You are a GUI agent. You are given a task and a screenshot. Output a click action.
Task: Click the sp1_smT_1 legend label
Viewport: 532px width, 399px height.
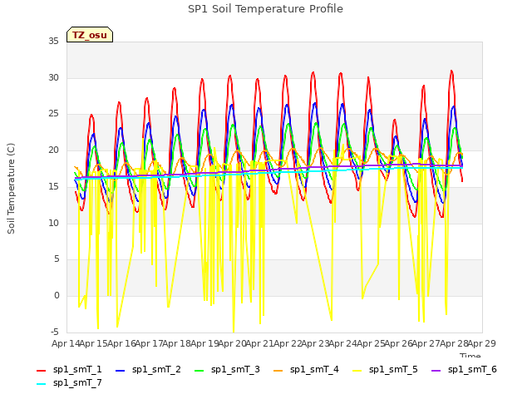point(77,369)
